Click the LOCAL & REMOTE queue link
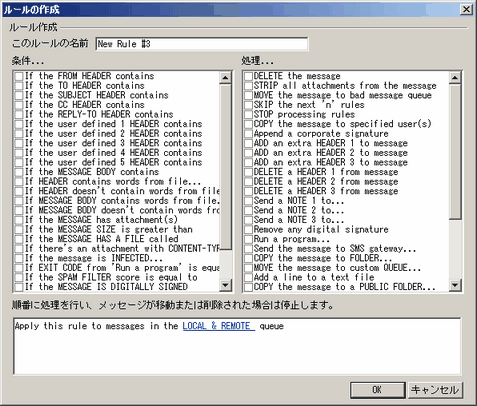Viewport: 477px width, 406px height. [219, 326]
